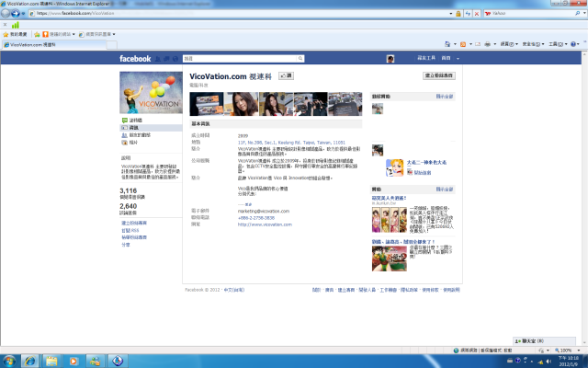Click the Like button beside page title
The image size is (588, 368).
[x=286, y=75]
